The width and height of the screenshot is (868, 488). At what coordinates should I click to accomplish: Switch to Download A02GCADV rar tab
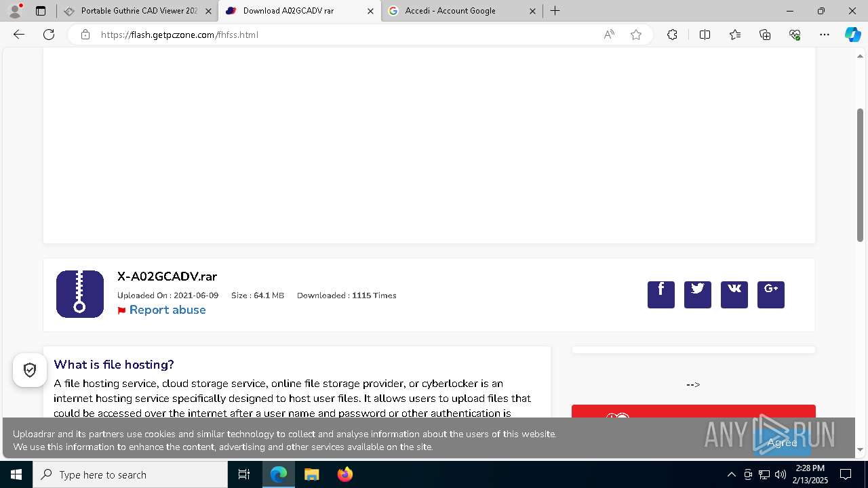click(x=300, y=11)
